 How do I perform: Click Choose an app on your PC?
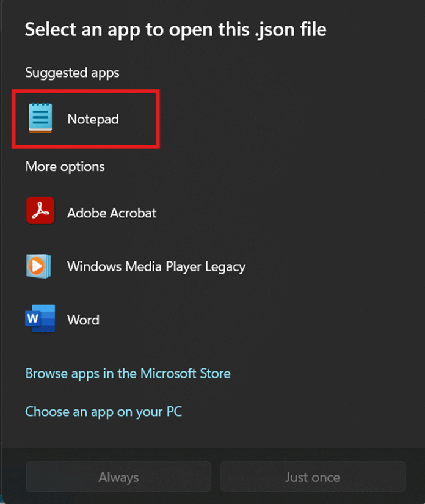[103, 412]
